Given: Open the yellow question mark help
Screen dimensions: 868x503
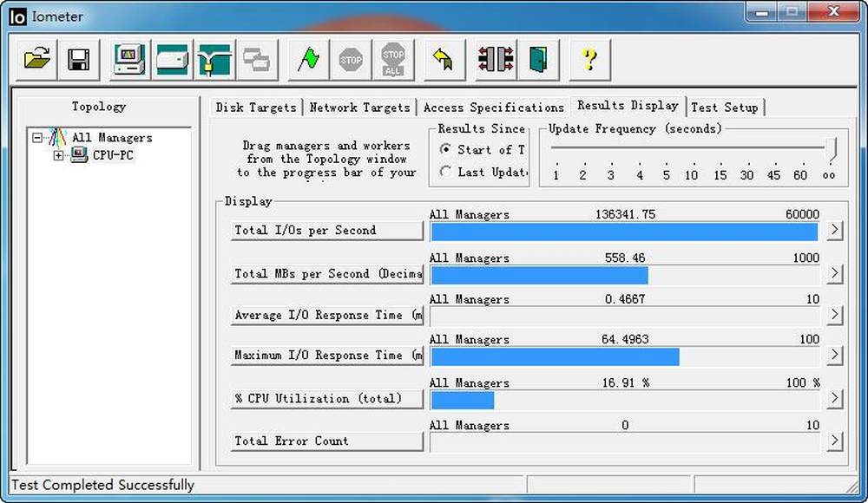Looking at the screenshot, I should (x=589, y=59).
